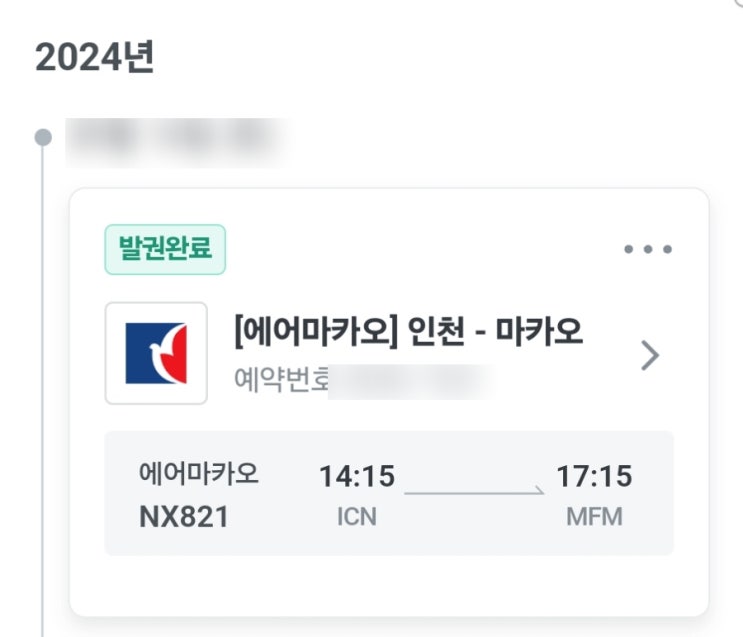This screenshot has width=743, height=637.
Task: Click the 14:15 departure time
Action: (357, 477)
